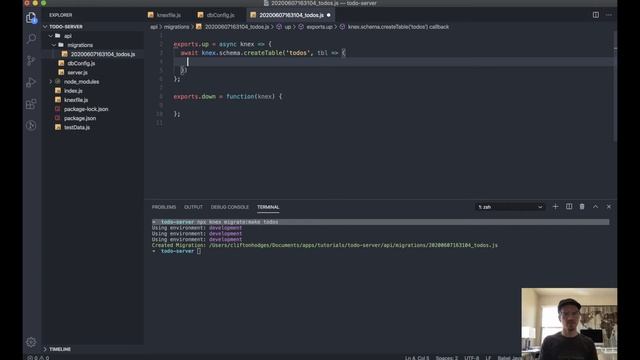Image resolution: width=640 pixels, height=360 pixels.
Task: Click the knex.schema.createTable callback breadcrumb
Action: [x=398, y=27]
